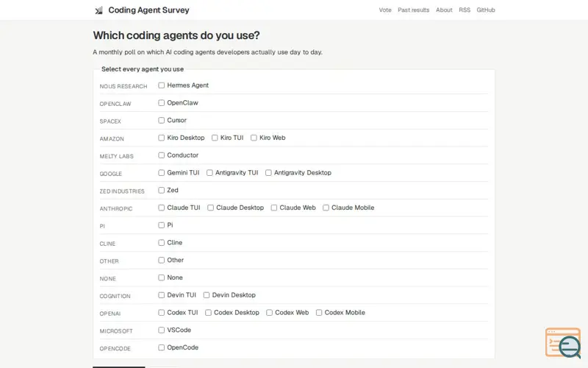Check the VSCode checkbox
The width and height of the screenshot is (588, 368).
click(x=161, y=330)
